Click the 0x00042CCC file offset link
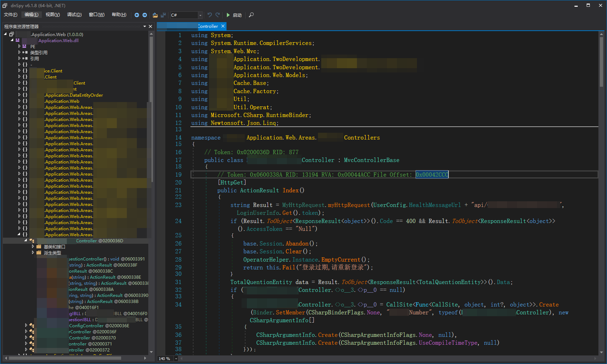 click(432, 175)
